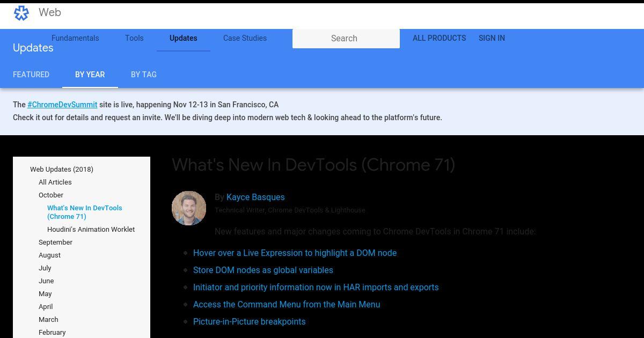The image size is (644, 338).
Task: Expand July in the sidebar
Action: click(45, 268)
